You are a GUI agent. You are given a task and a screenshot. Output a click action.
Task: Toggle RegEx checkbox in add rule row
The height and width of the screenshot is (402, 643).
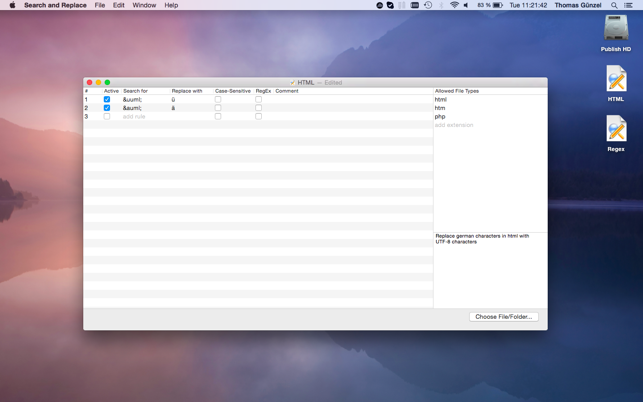[x=258, y=116]
